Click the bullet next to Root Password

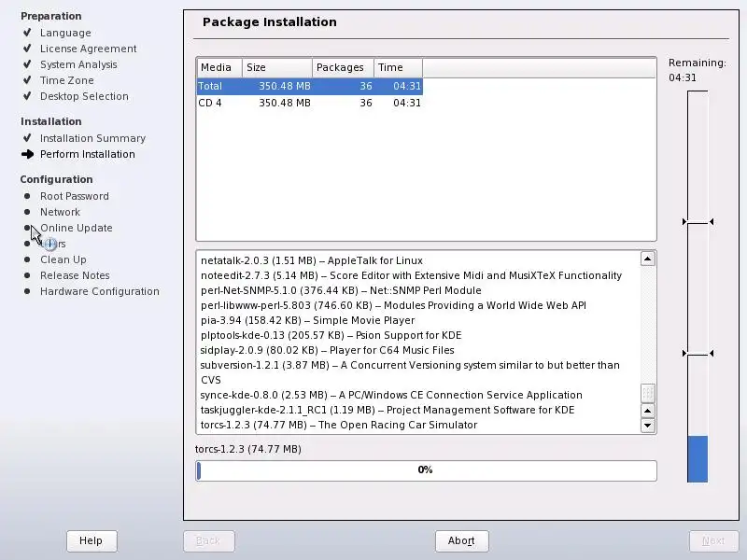[27, 196]
